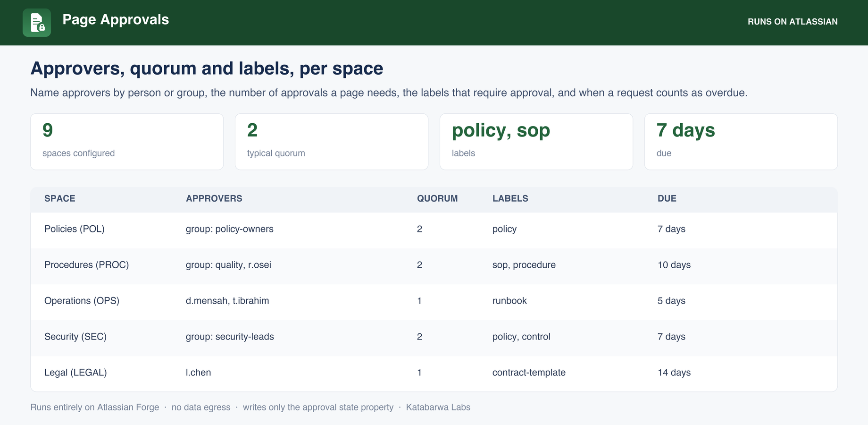The height and width of the screenshot is (425, 868).
Task: Click the '14 days' due cell
Action: click(x=674, y=373)
